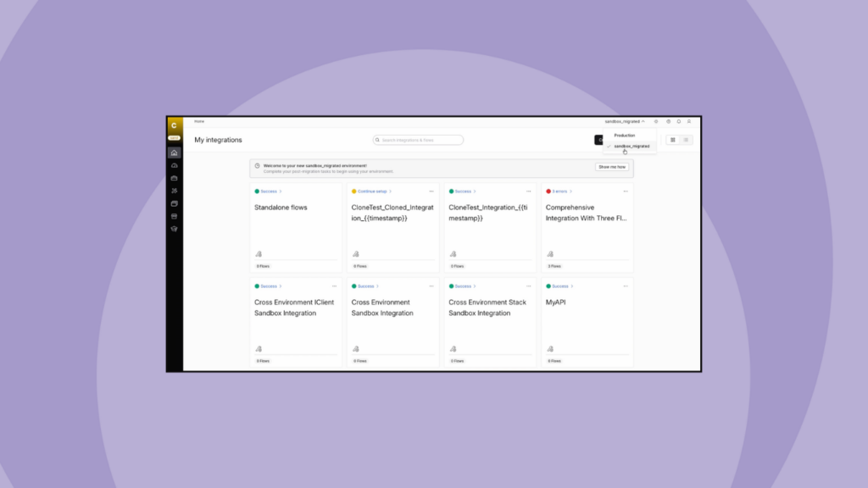Expand the 3 errors status on the Comprehensive Integration card
This screenshot has width=868, height=488.
559,191
